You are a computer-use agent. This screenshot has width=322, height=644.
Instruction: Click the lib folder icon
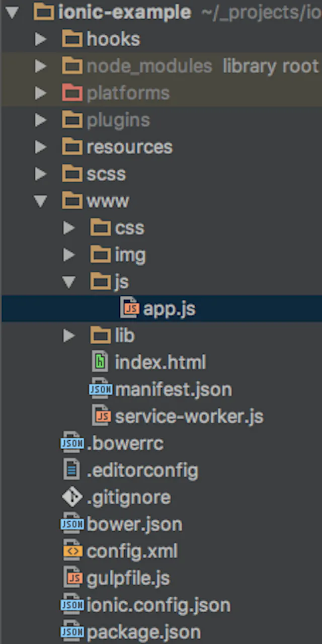point(101,335)
